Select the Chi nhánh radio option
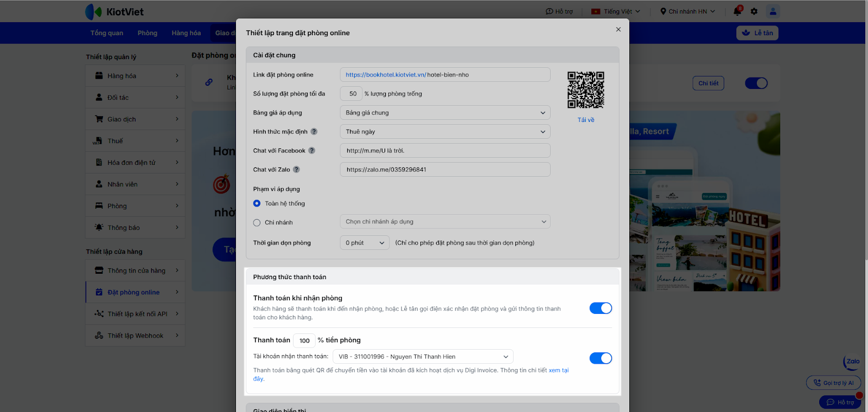This screenshot has height=412, width=868. 257,223
